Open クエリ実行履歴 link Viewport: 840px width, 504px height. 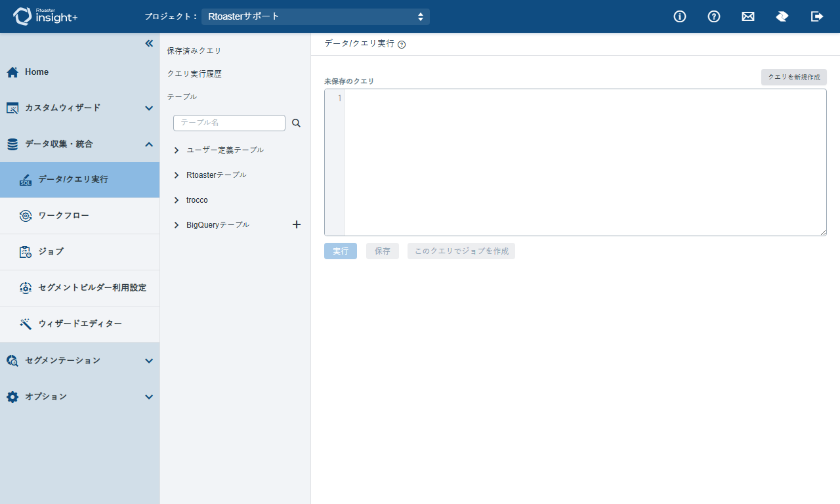click(194, 74)
